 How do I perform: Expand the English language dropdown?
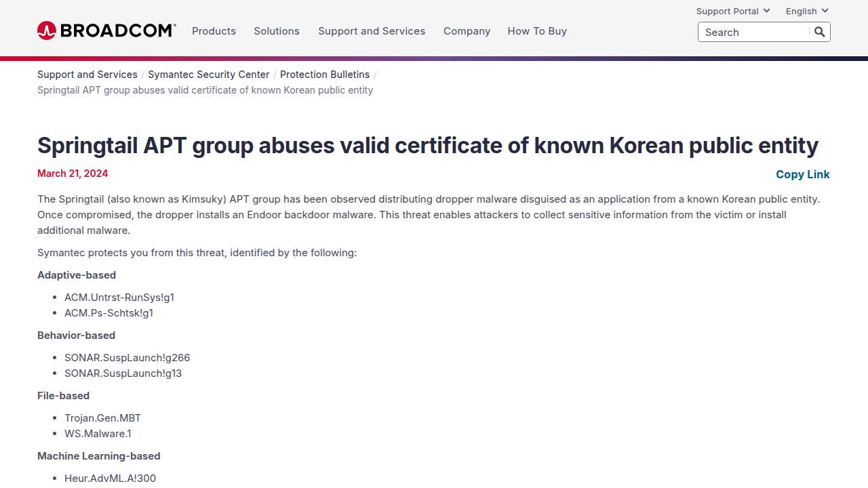[807, 11]
